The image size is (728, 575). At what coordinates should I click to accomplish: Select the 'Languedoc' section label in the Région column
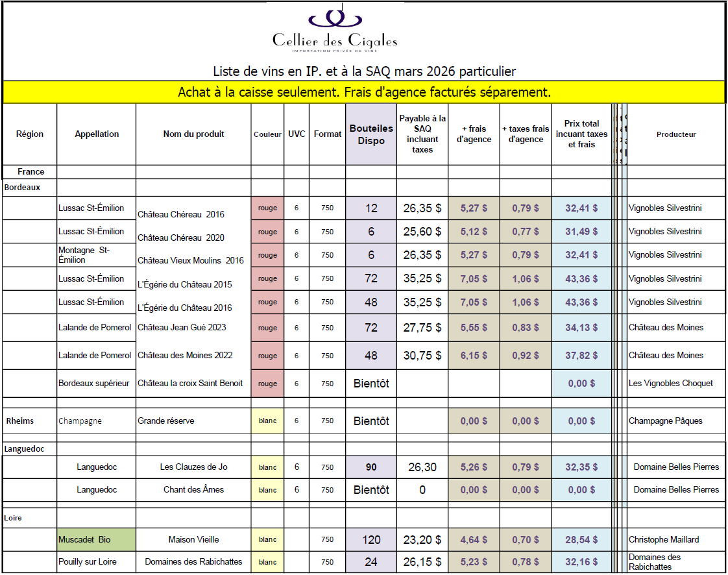click(24, 448)
